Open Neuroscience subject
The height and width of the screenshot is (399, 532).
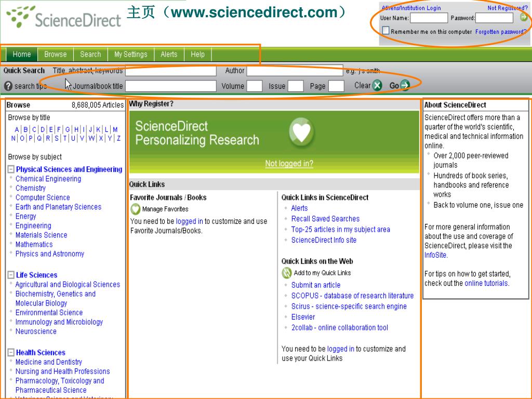pyautogui.click(x=36, y=331)
